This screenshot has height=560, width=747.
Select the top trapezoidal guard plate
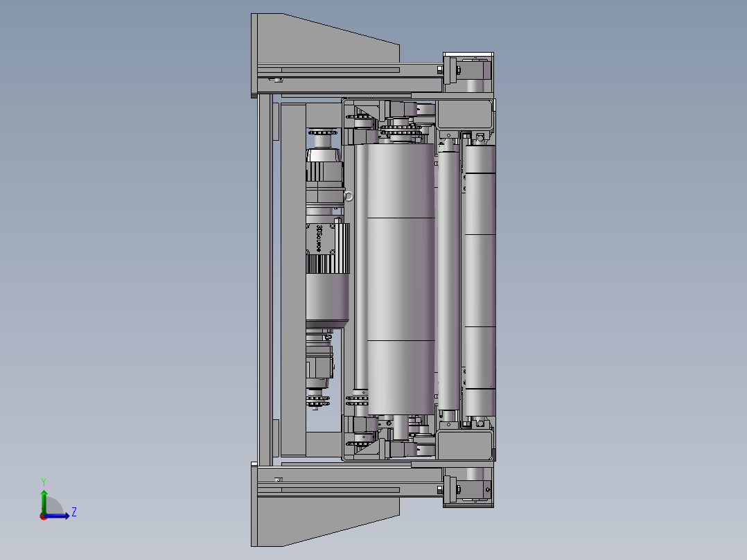[326, 40]
